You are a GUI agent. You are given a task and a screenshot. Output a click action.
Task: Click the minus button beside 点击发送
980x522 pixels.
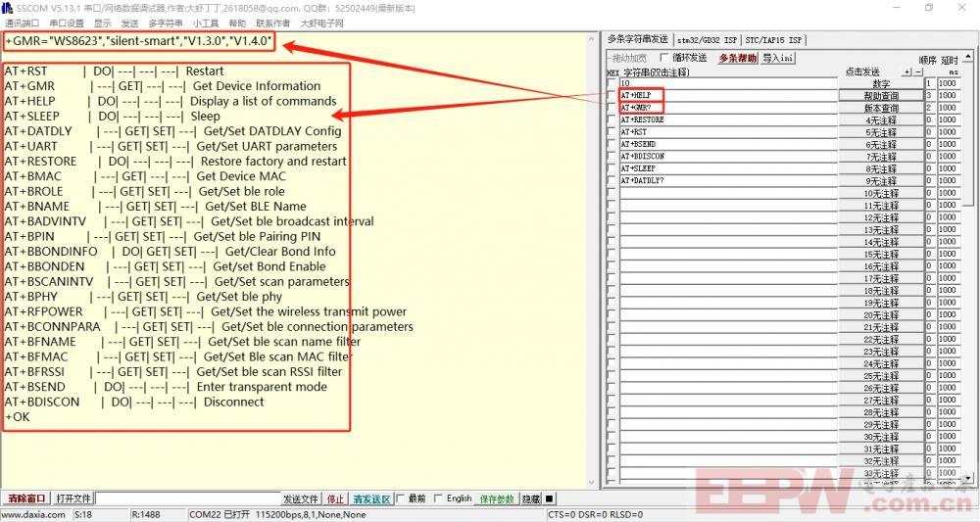point(918,71)
